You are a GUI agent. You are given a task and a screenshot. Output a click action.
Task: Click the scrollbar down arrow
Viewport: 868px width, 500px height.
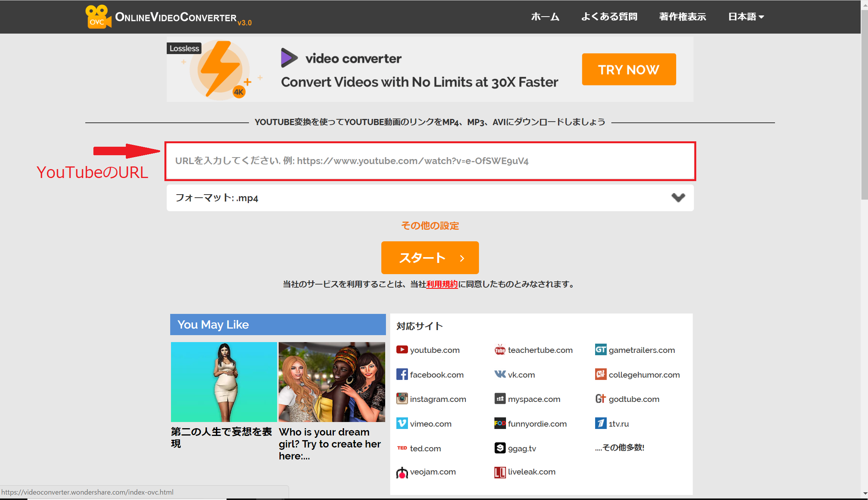pos(864,493)
